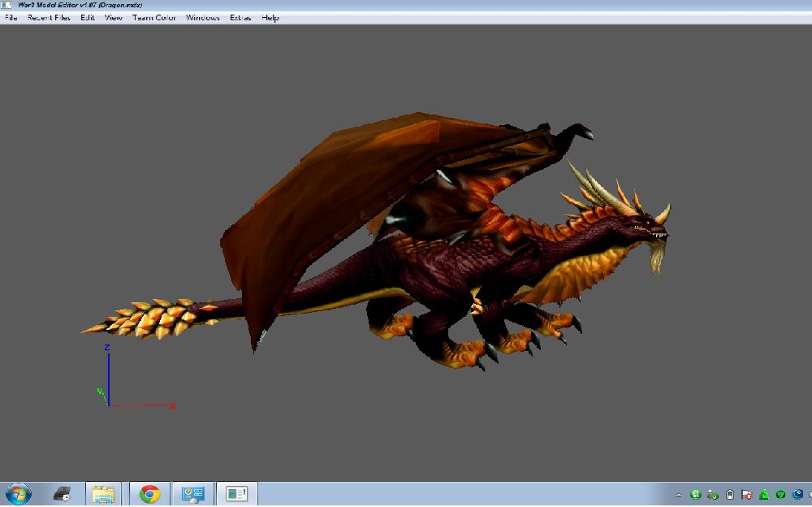The width and height of the screenshot is (812, 507).
Task: Click the green triangle tray icon
Action: [x=764, y=495]
